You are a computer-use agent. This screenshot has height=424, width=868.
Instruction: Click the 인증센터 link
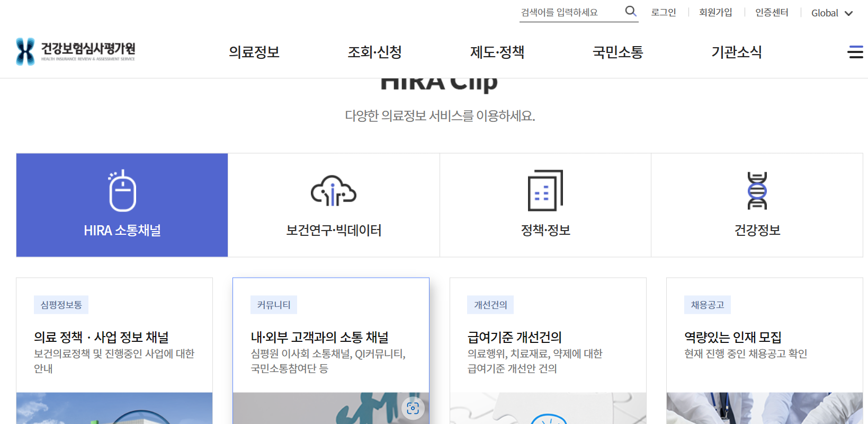(x=772, y=12)
